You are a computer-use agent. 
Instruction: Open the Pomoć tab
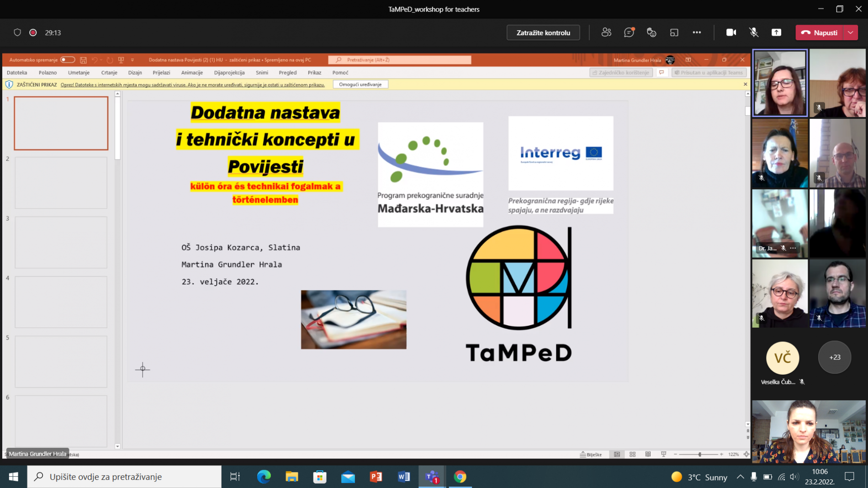pos(340,73)
